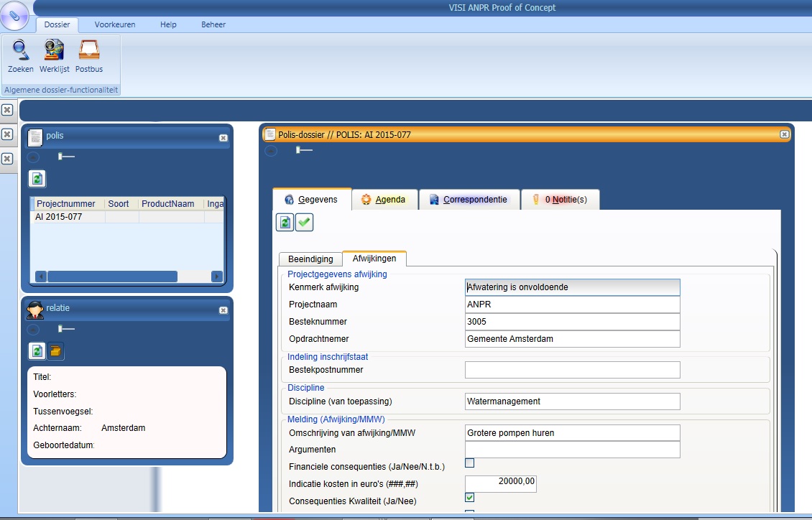Click the relatie person icon

point(34,310)
